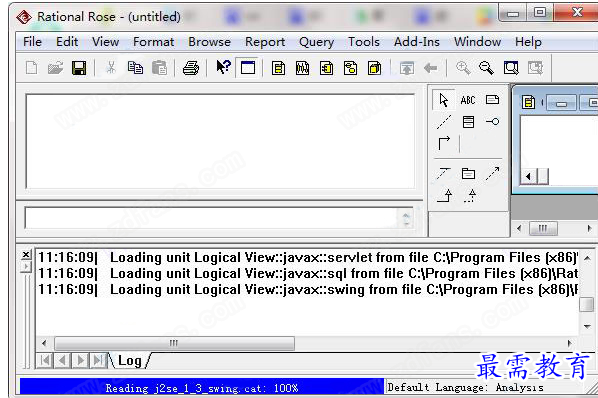598x398 pixels.
Task: Browse Interaction Diagram toolbar icon
Action: tap(302, 68)
